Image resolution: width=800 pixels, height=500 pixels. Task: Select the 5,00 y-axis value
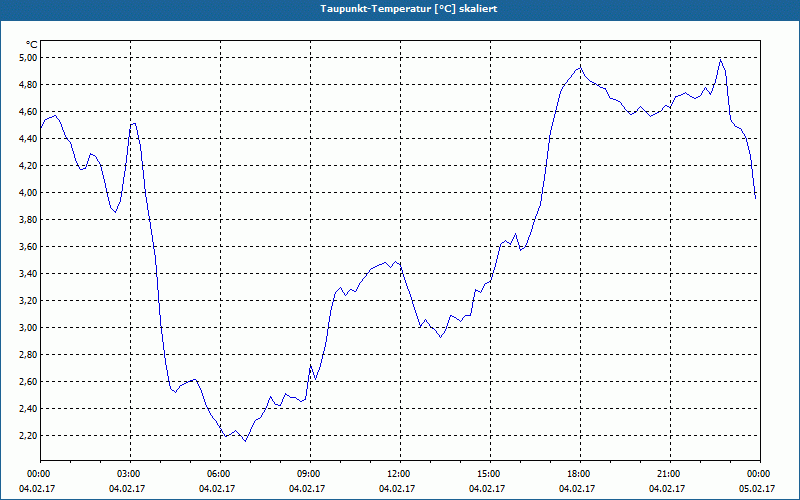(x=28, y=58)
